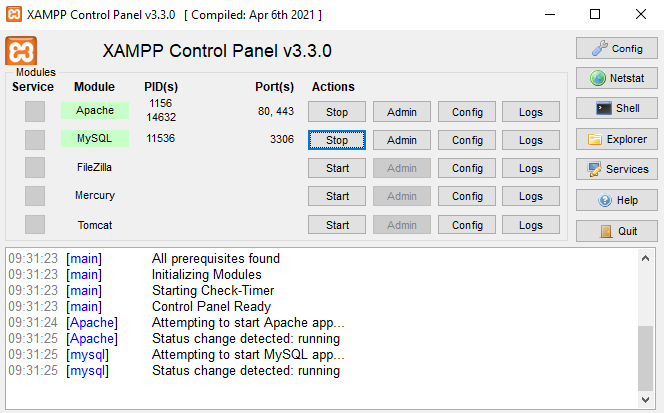This screenshot has height=413, width=664.
Task: Click the XAMPP orange logo icon
Action: tap(21, 51)
